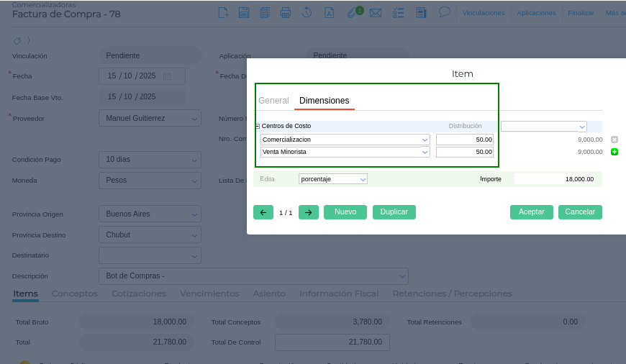The width and height of the screenshot is (626, 364).
Task: Click the new document icon in toolbar
Action: point(224,12)
